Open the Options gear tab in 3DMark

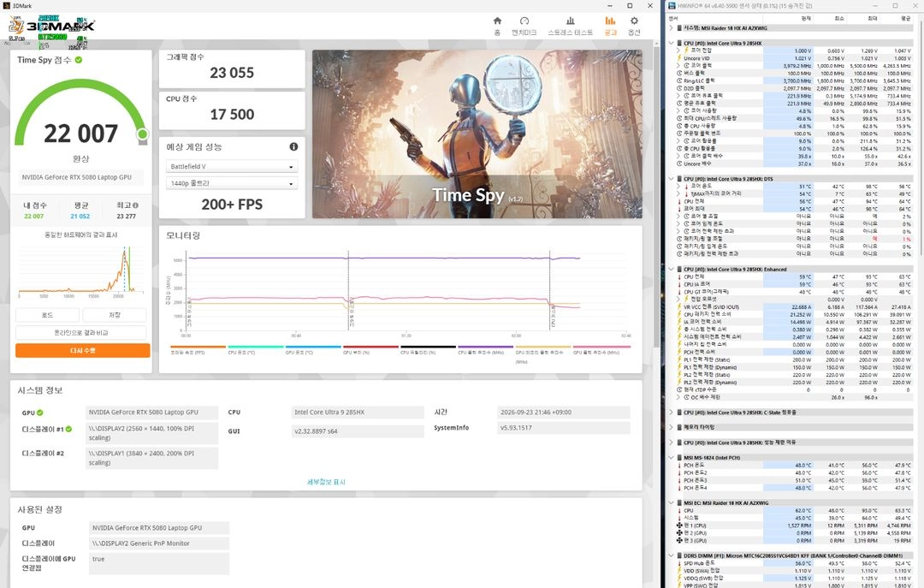click(x=634, y=26)
